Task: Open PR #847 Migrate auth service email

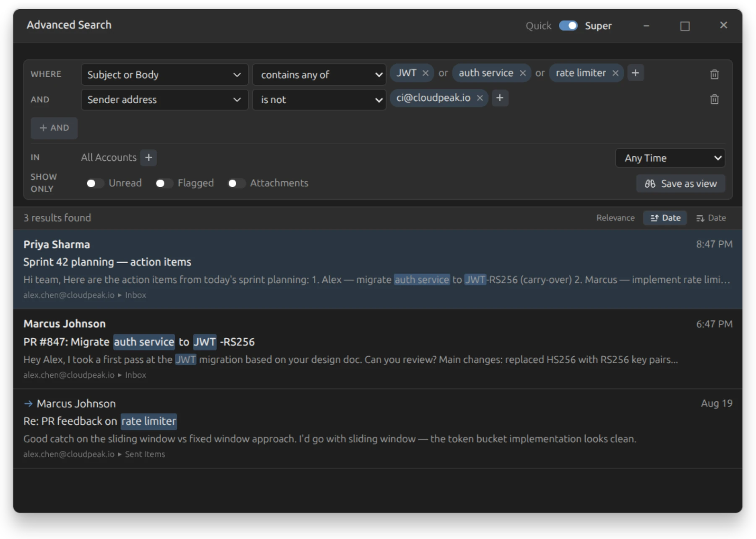Action: [378, 349]
